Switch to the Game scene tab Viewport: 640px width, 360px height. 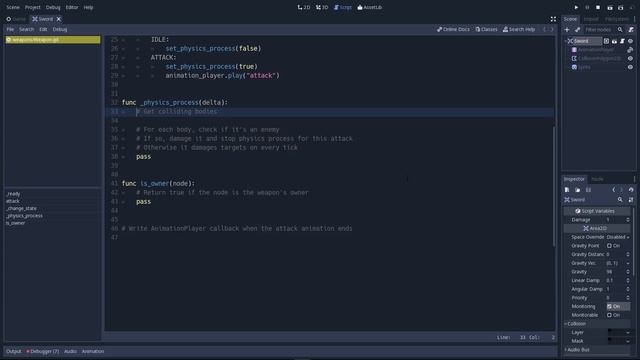16,19
